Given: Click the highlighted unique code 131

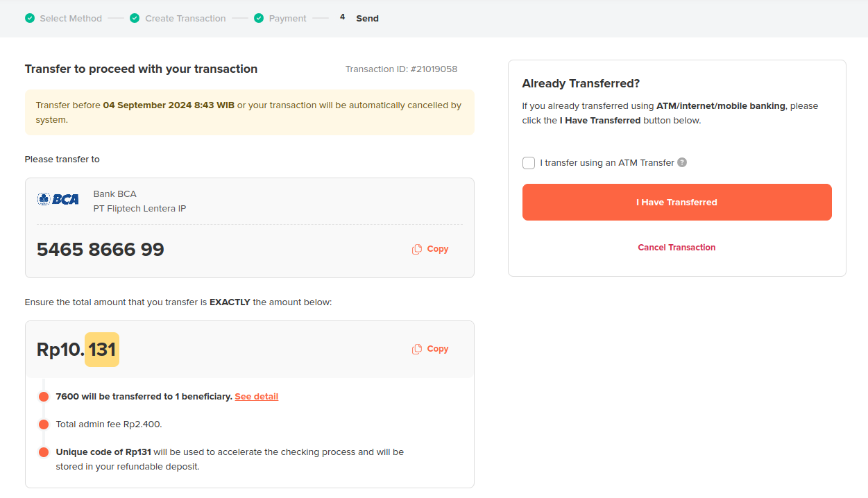Looking at the screenshot, I should coord(101,350).
